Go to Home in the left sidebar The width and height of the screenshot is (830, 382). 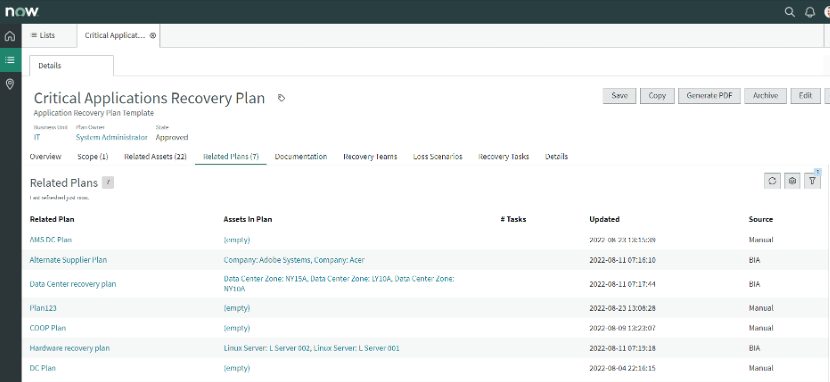coord(10,36)
